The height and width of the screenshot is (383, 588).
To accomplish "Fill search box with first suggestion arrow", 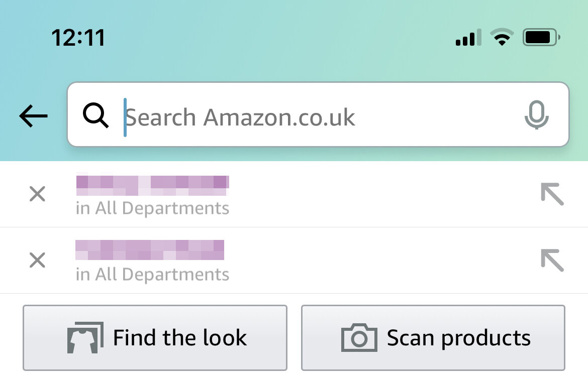I will pyautogui.click(x=552, y=194).
